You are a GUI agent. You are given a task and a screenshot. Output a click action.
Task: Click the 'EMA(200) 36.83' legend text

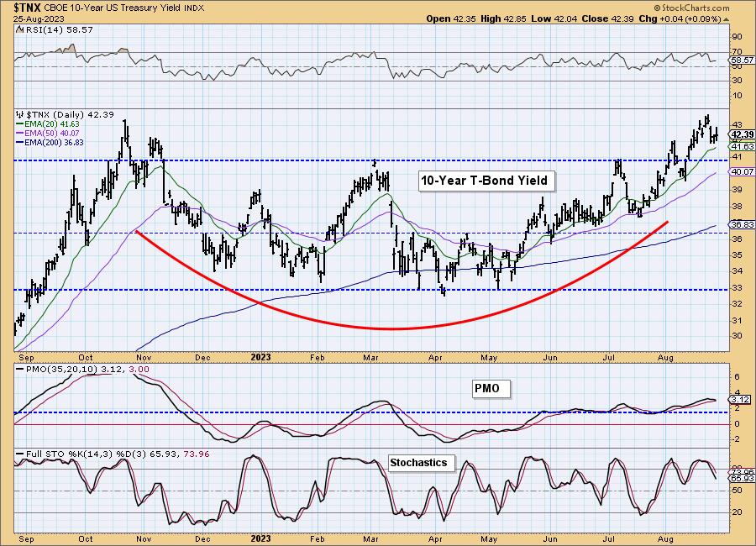point(54,143)
